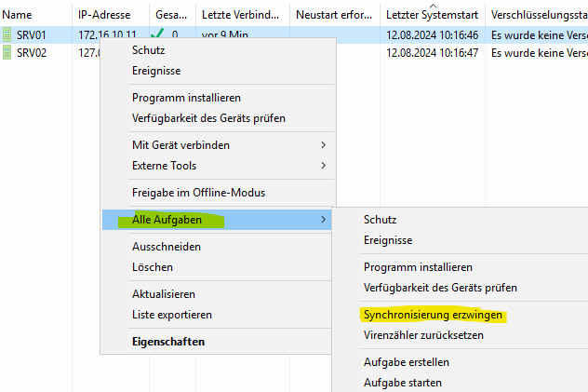This screenshot has width=588, height=392.
Task: Select "Freigabe im Offline-Modus"
Action: point(198,193)
